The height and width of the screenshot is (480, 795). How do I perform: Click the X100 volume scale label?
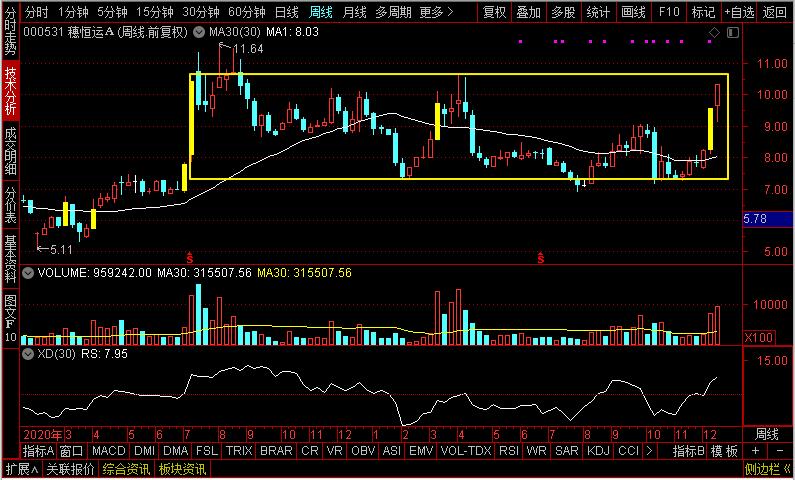[759, 338]
